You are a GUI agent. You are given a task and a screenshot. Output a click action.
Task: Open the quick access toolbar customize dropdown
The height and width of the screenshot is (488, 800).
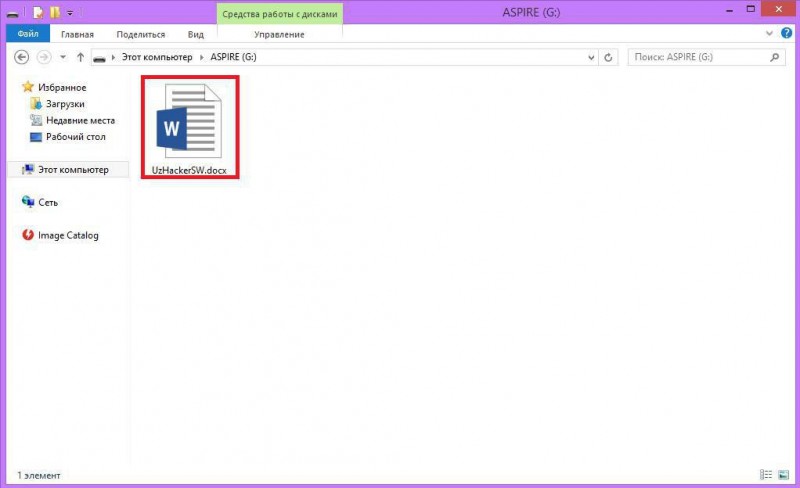click(70, 13)
